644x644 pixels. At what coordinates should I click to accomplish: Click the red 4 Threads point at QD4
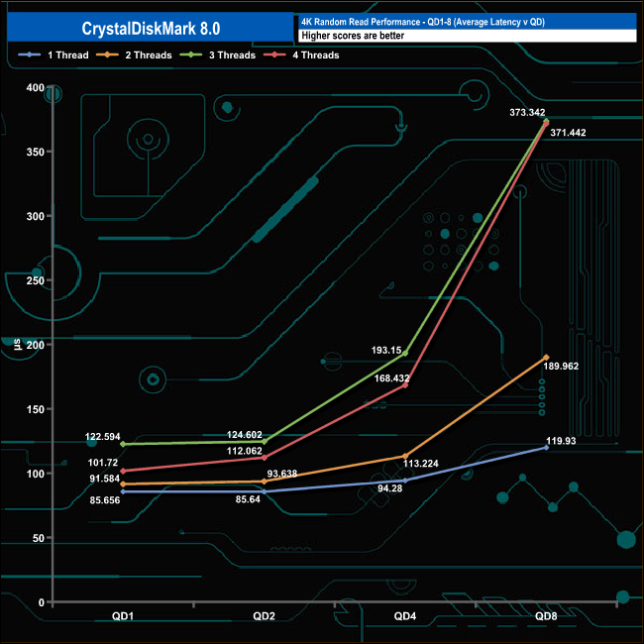click(405, 385)
